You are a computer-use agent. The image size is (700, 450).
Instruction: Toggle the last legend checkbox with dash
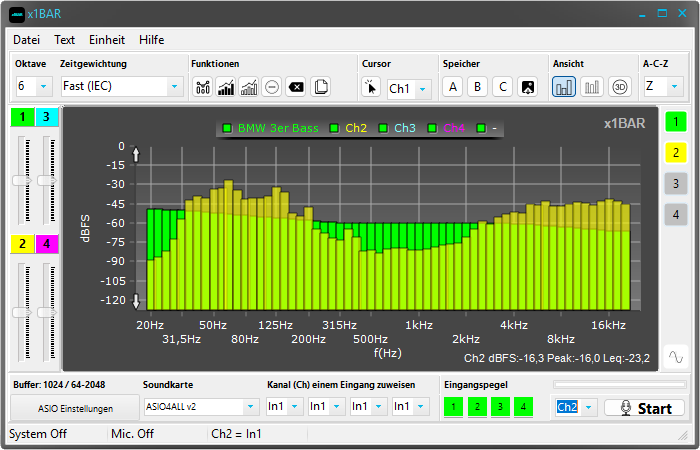(481, 129)
